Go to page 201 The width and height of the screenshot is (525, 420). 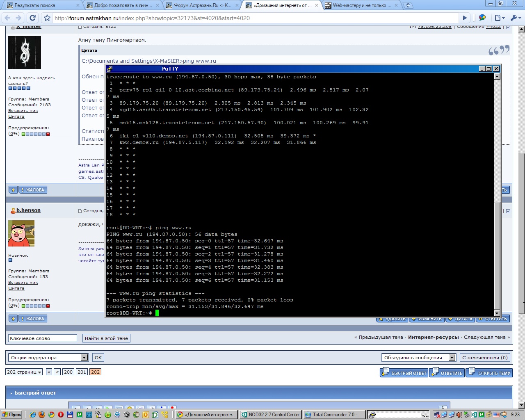click(82, 372)
